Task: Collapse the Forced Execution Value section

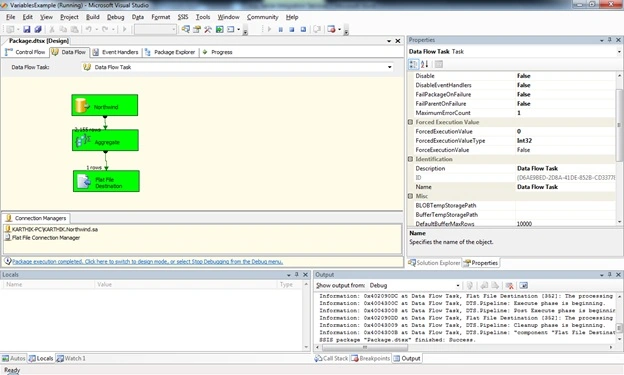Action: [x=410, y=122]
